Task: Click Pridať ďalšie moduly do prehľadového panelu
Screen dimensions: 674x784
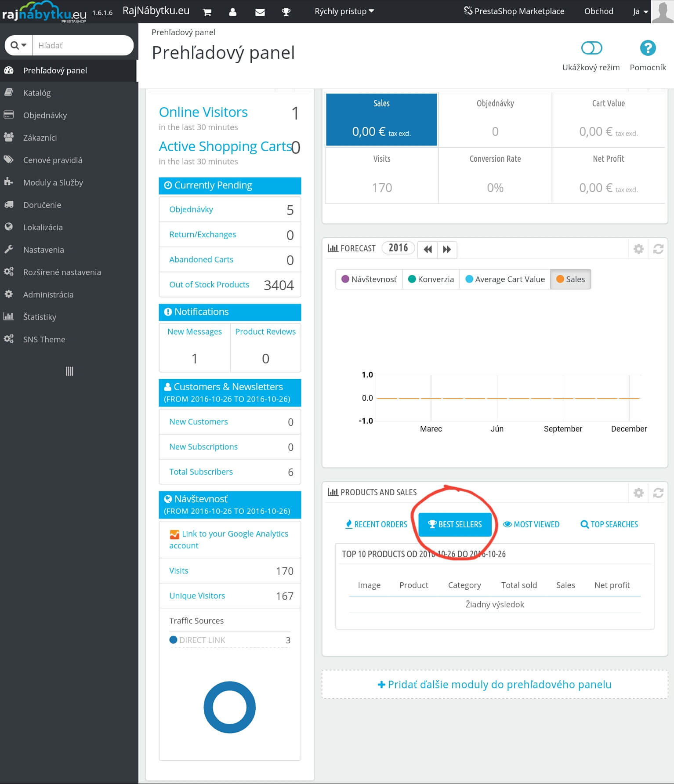Action: coord(495,684)
